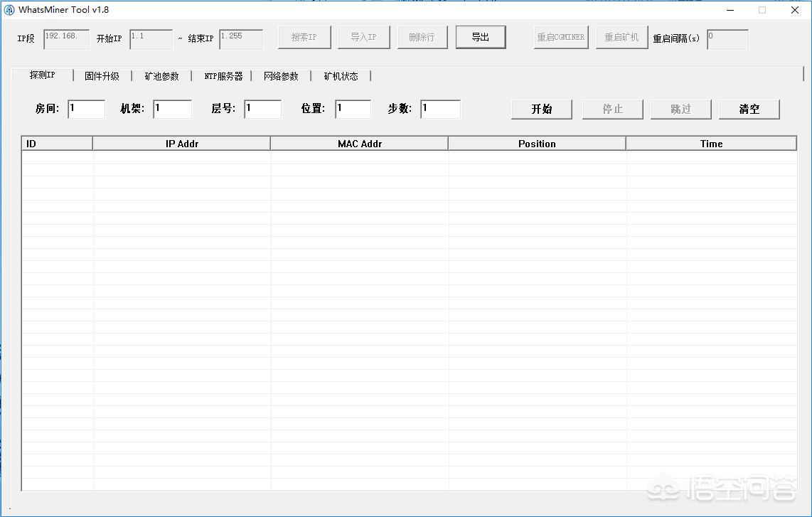Image resolution: width=812 pixels, height=517 pixels.
Task: Go to the 网络参数 tab
Action: pos(281,76)
